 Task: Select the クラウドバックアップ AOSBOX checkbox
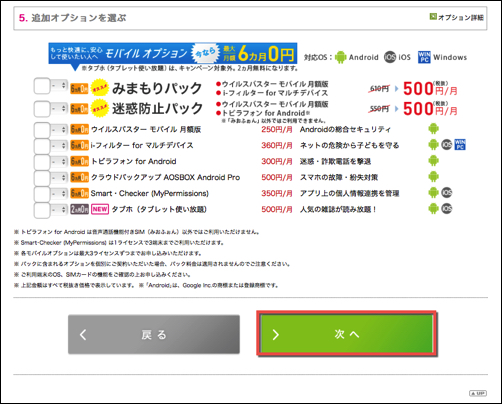point(42,178)
